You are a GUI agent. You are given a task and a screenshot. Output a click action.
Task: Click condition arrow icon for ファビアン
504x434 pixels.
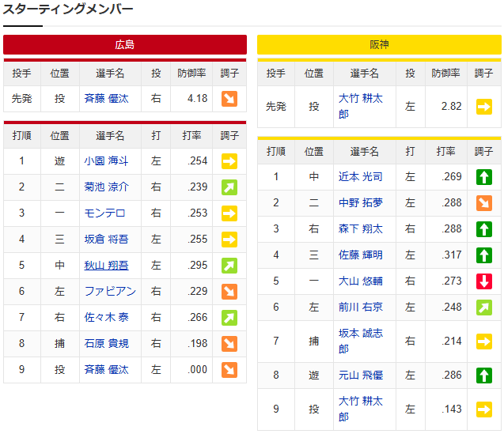(x=229, y=292)
